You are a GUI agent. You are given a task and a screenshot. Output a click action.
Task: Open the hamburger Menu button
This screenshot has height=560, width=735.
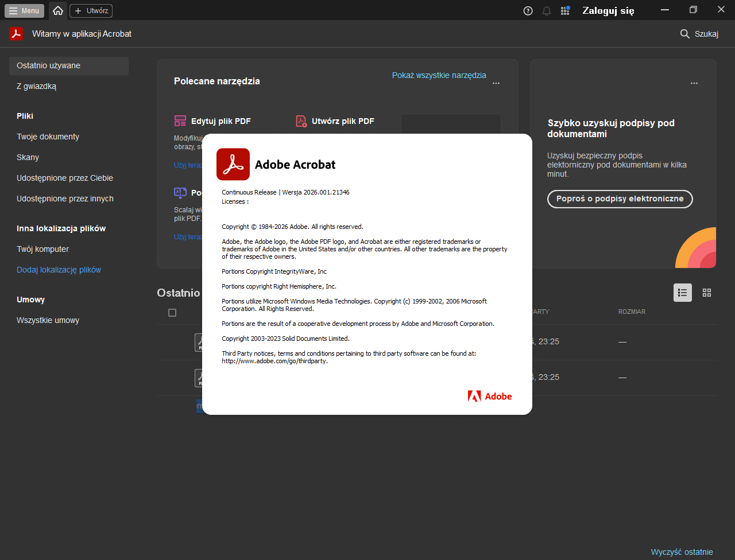point(24,11)
